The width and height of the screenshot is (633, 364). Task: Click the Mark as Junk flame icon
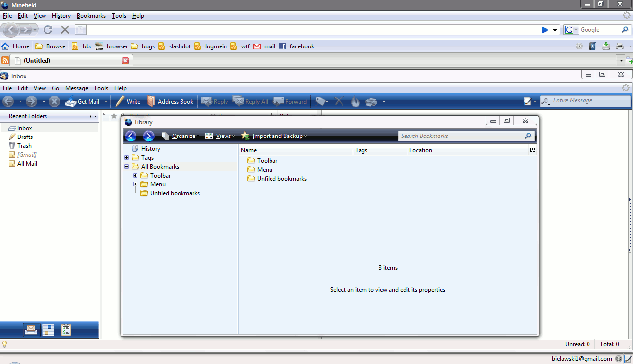pyautogui.click(x=355, y=101)
